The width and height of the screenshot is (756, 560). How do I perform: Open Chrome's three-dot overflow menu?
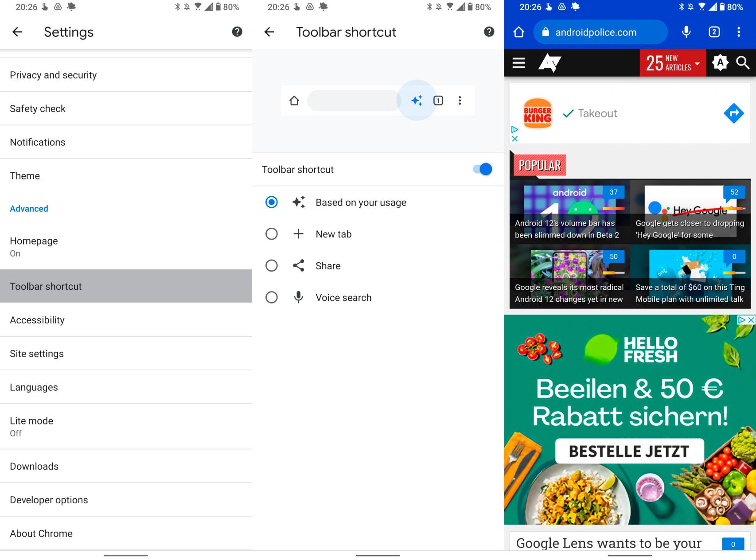pos(738,32)
